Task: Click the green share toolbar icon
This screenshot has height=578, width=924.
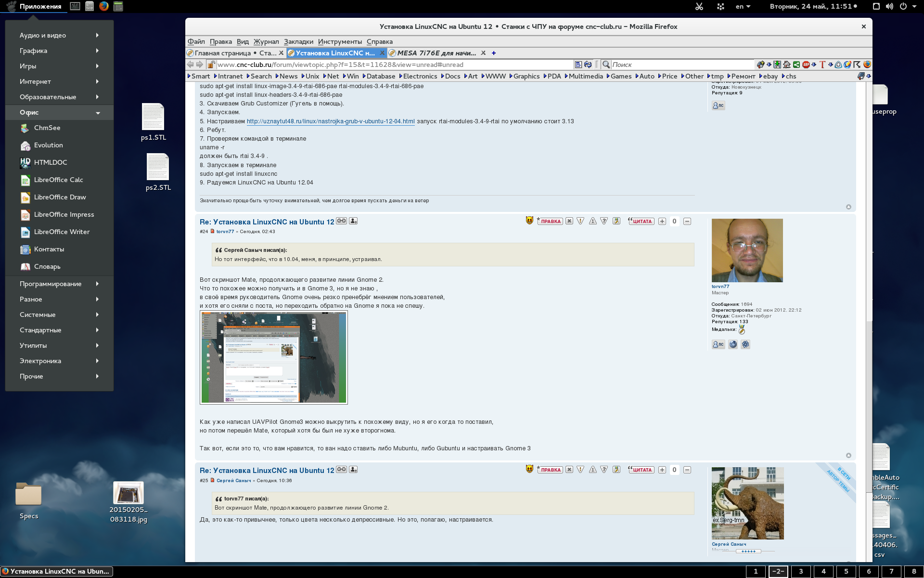Action: [796, 65]
